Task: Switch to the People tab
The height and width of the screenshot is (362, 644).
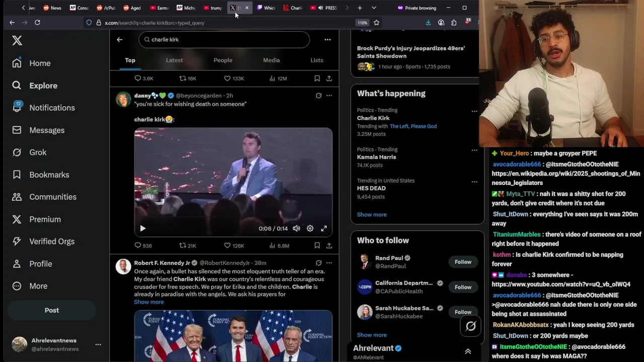Action: (223, 60)
